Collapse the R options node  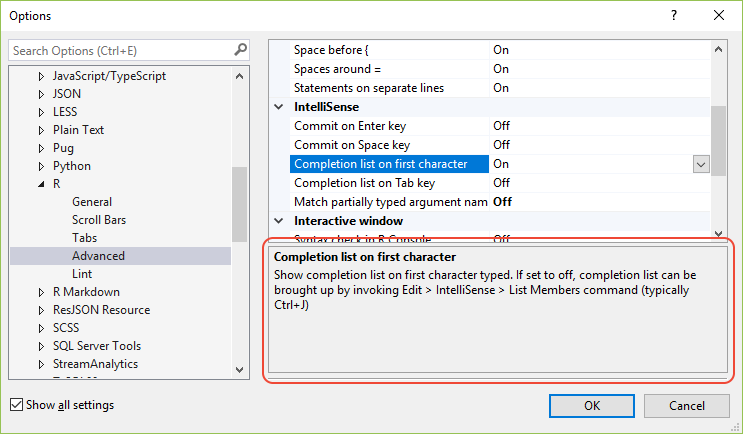point(41,184)
